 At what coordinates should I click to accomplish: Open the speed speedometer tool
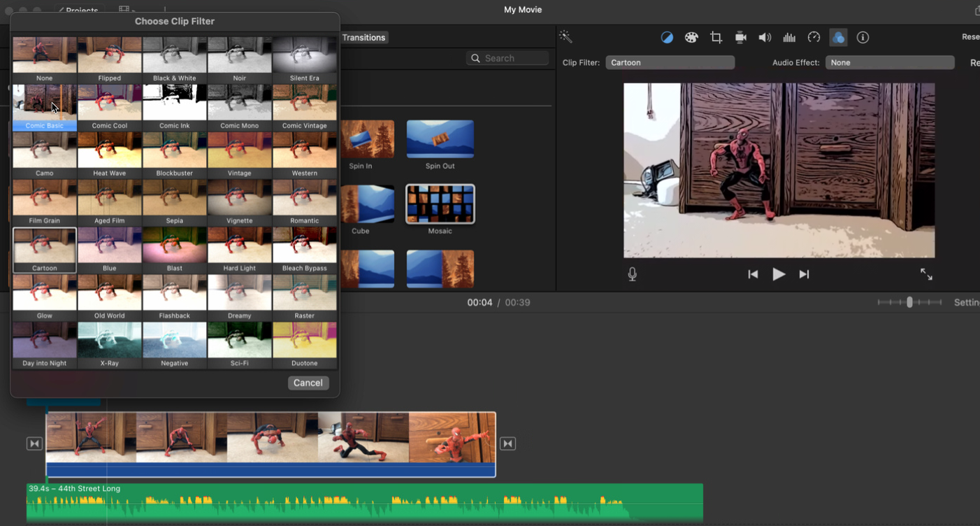click(x=814, y=38)
